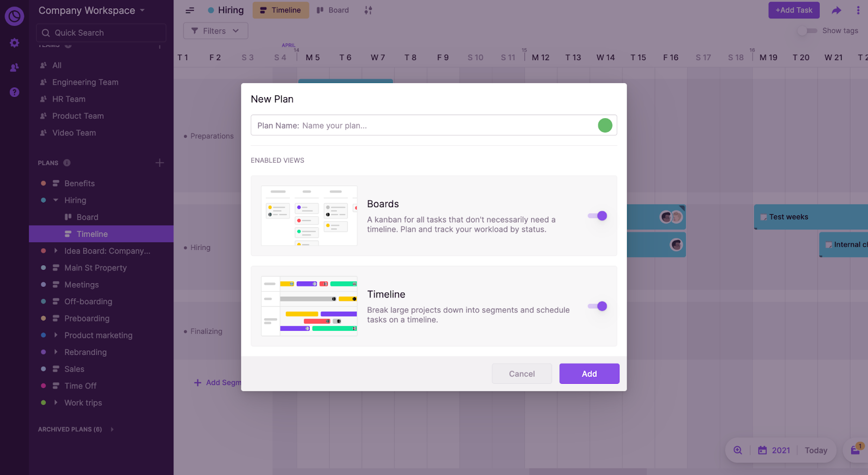Cancel the New Plan dialog
This screenshot has height=475, width=868.
pos(522,374)
